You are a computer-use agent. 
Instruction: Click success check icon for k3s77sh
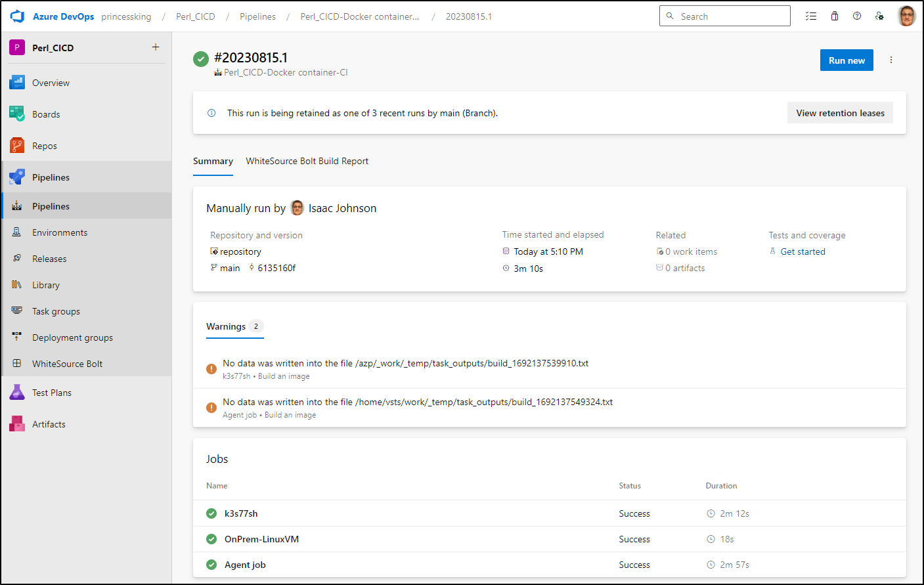[211, 513]
